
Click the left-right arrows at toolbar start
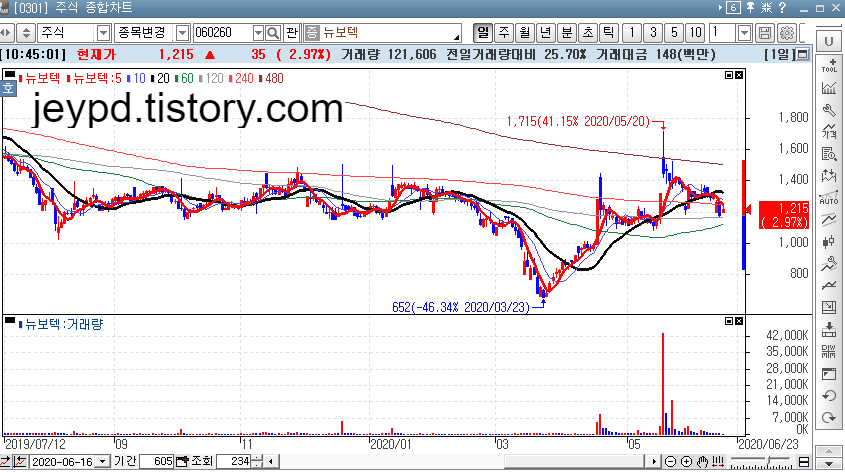(5, 33)
